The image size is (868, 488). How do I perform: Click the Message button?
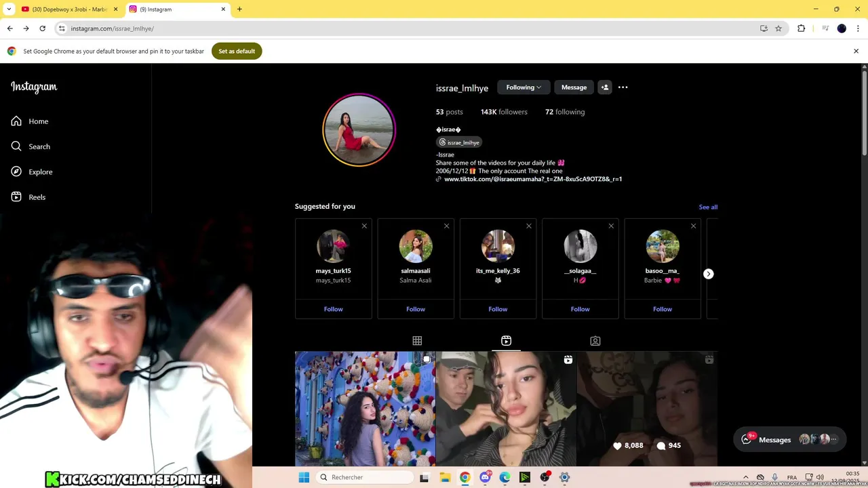(x=574, y=87)
